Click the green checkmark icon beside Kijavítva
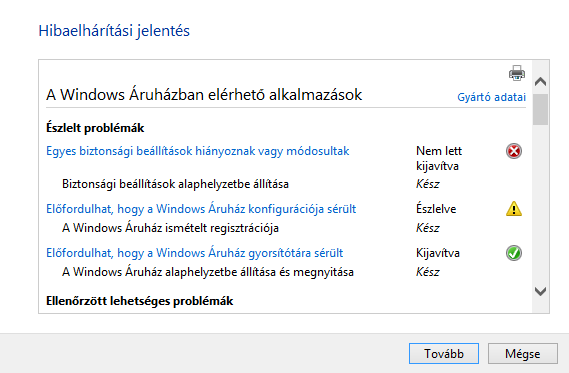The image size is (569, 373). [514, 253]
